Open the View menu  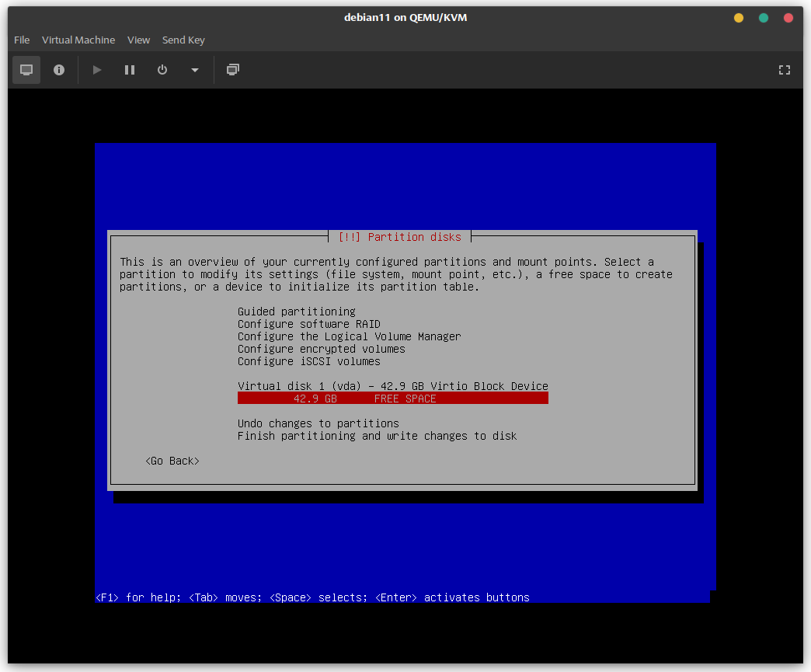click(138, 40)
